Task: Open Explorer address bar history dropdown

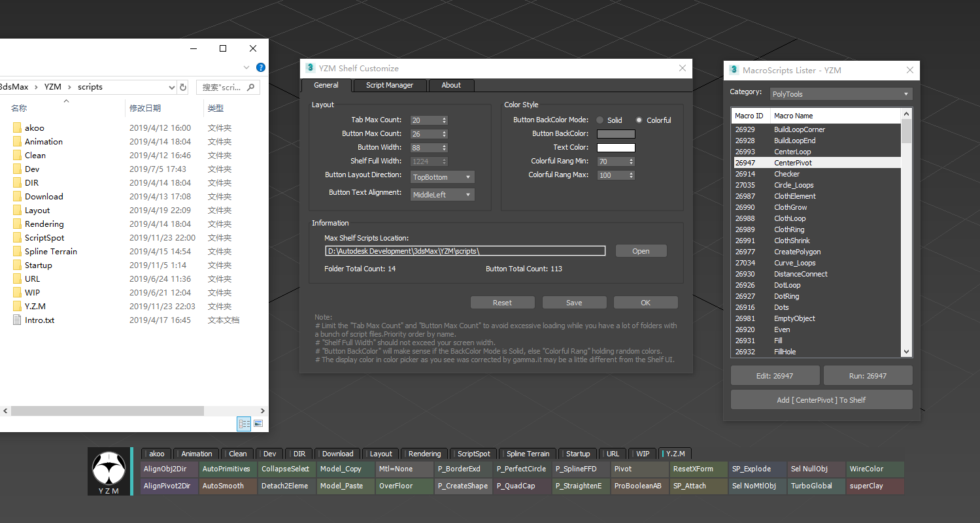Action: 172,87
